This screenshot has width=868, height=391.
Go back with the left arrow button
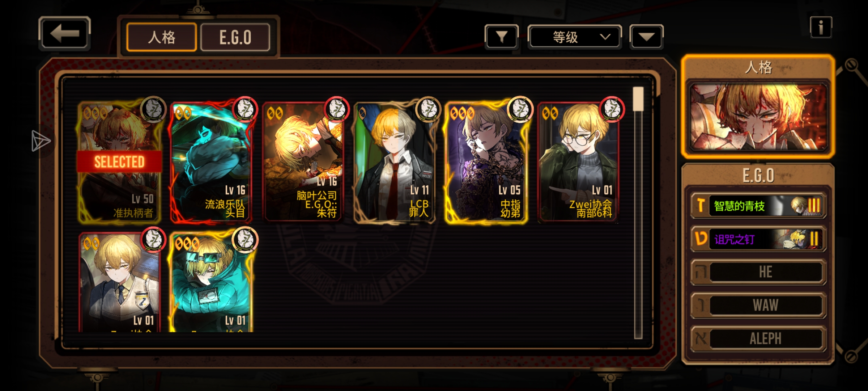pos(64,34)
